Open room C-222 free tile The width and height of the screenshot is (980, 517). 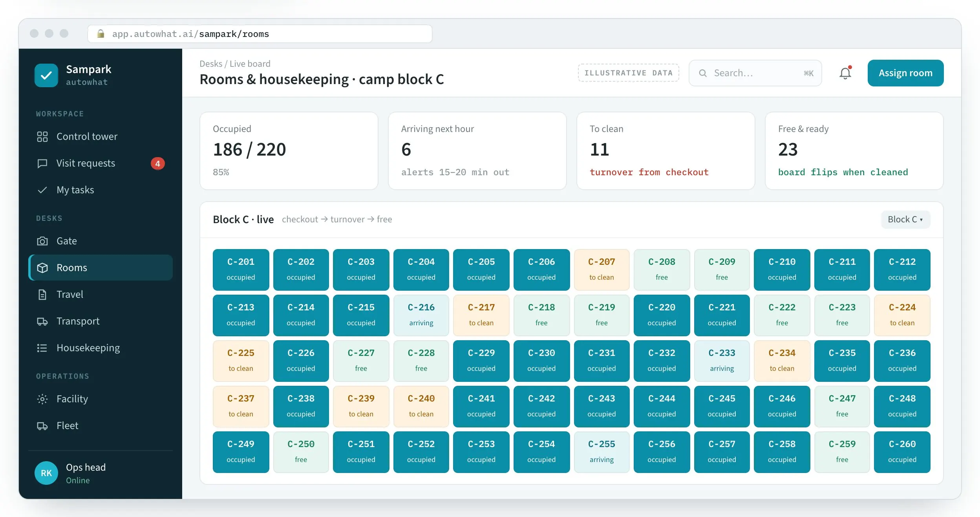[782, 315]
